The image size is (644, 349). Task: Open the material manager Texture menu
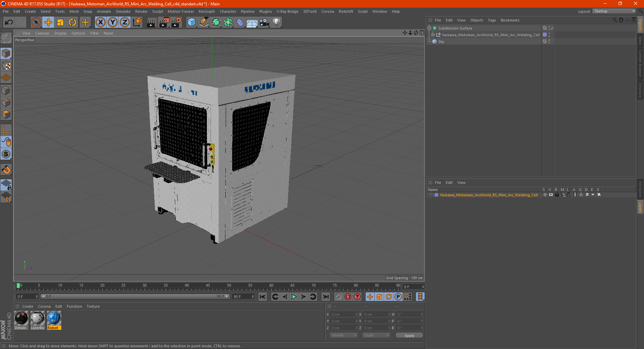coord(93,306)
